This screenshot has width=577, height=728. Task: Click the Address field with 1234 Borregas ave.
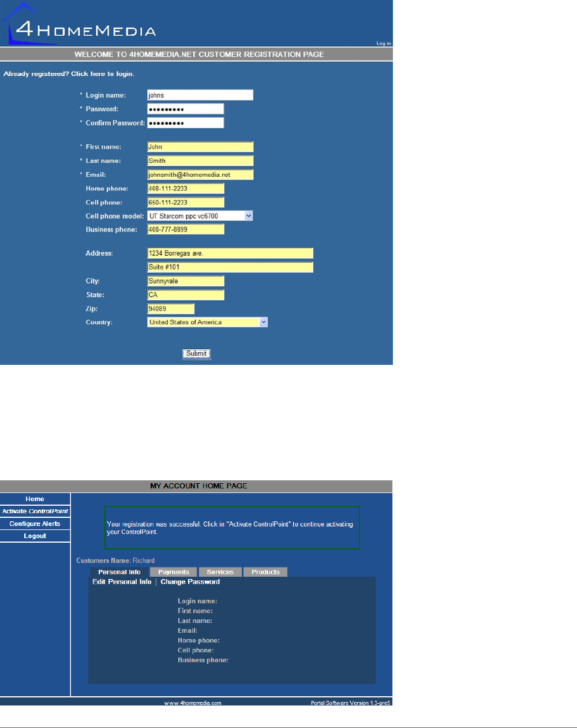click(230, 253)
